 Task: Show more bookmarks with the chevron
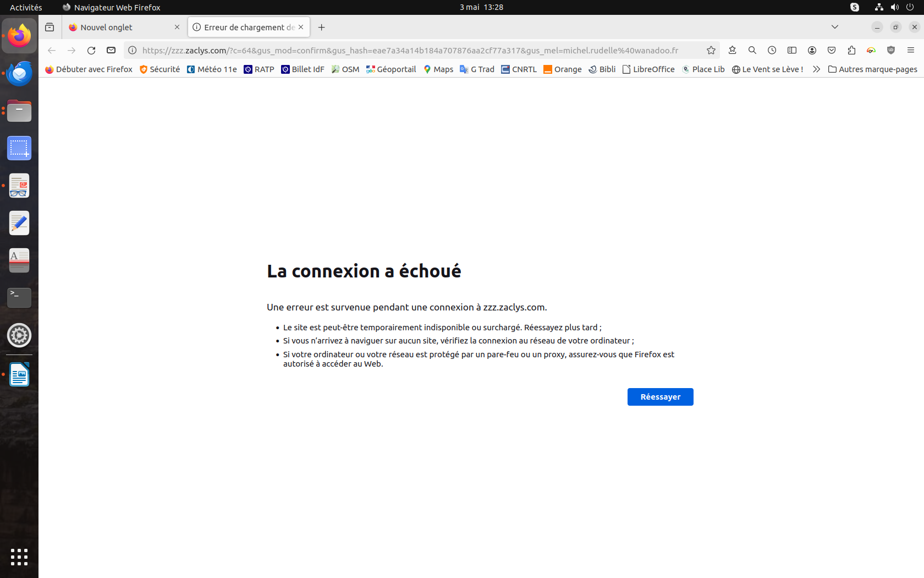click(816, 69)
